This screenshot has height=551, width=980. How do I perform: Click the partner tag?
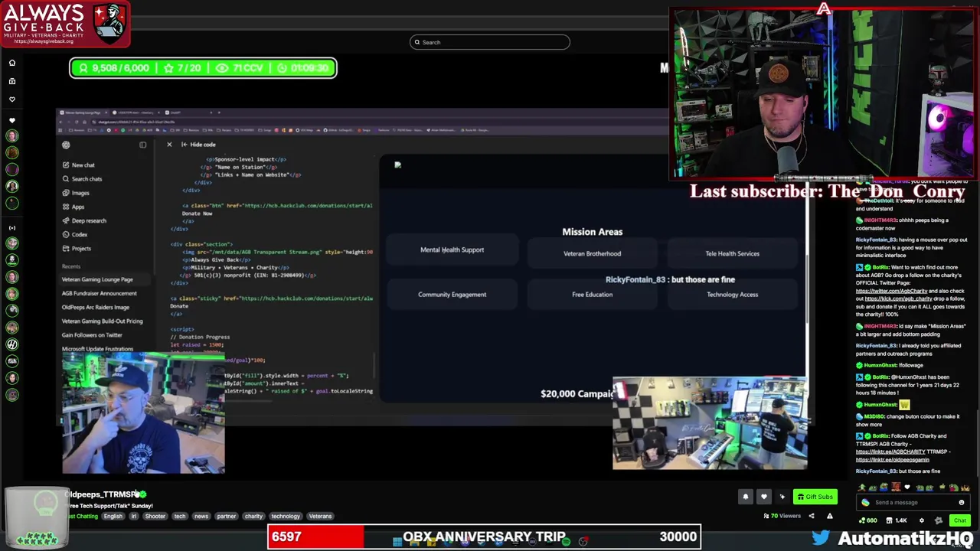point(227,517)
